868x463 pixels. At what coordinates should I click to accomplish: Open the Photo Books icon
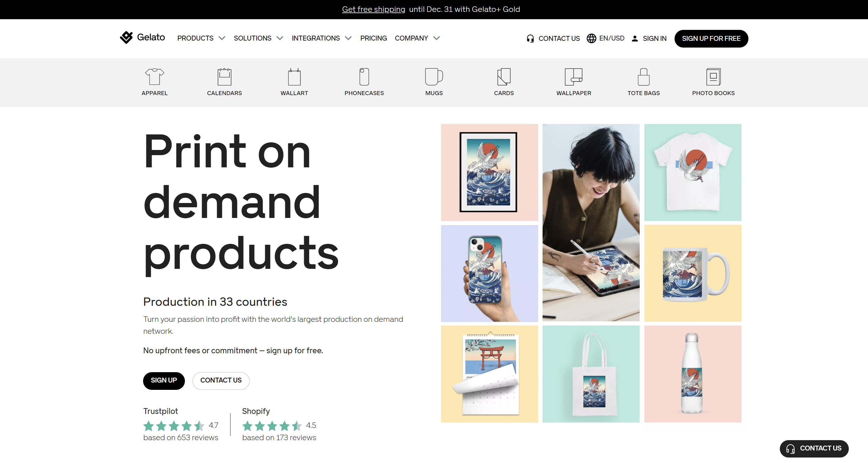pyautogui.click(x=713, y=77)
